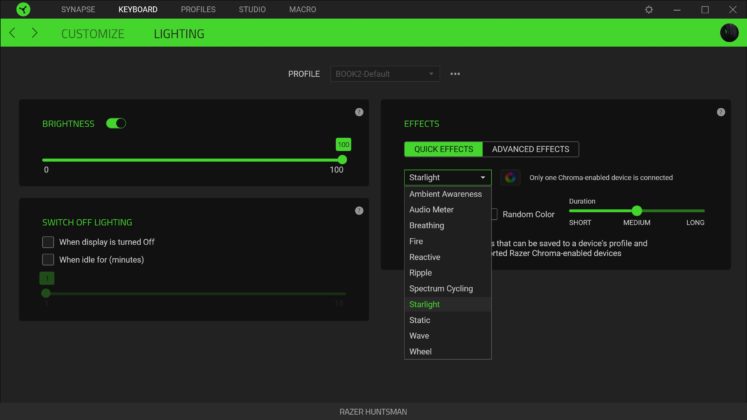Set Duration slider to Long

704,211
